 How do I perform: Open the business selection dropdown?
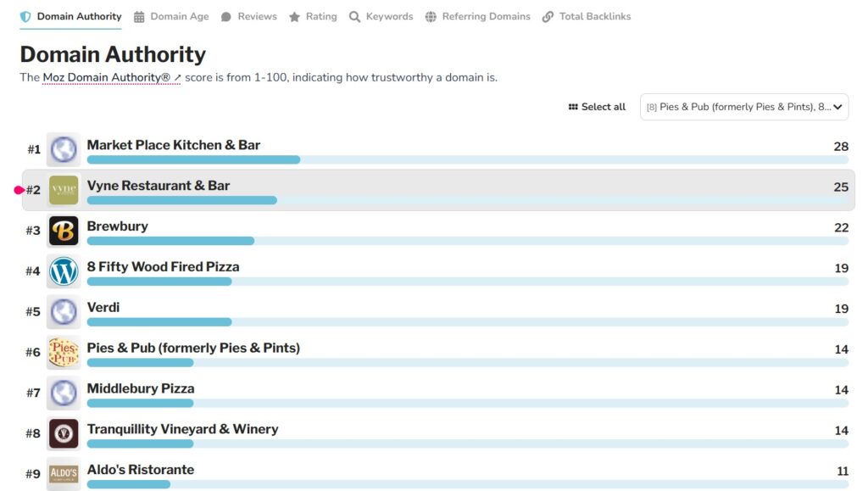click(743, 107)
